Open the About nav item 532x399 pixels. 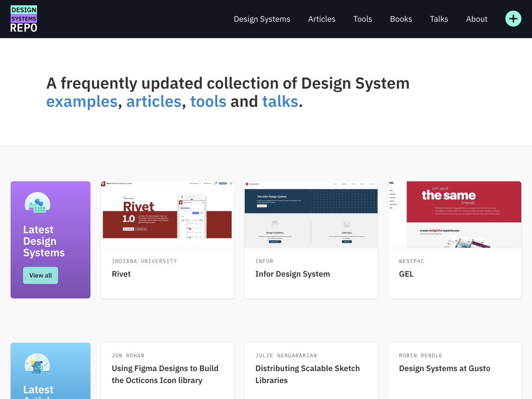coord(477,19)
